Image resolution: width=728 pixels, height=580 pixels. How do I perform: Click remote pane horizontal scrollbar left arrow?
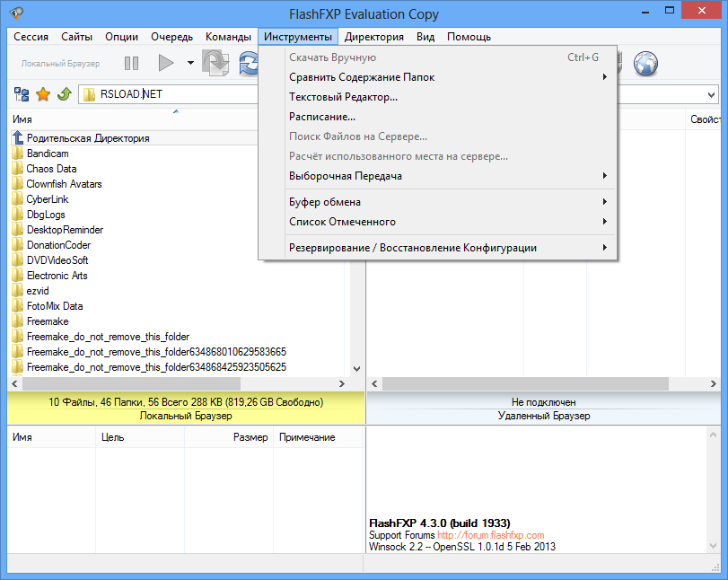pos(374,384)
